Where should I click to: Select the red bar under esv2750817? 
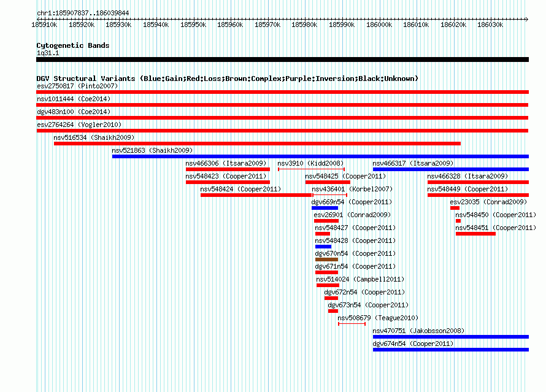point(282,92)
